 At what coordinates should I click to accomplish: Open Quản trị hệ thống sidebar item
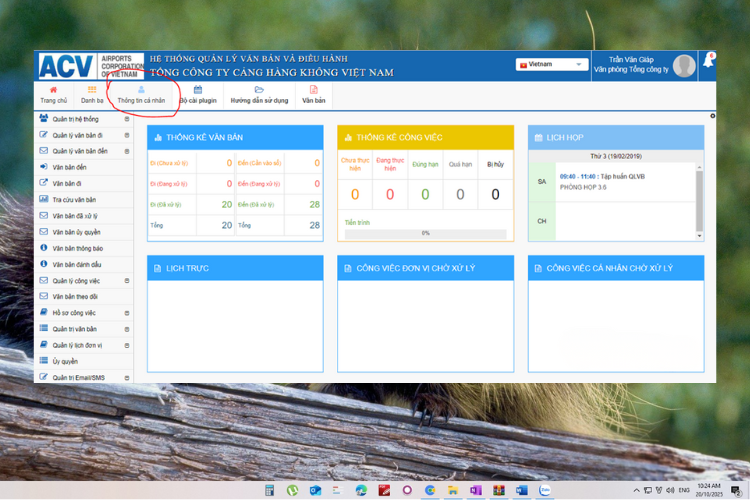(75, 119)
